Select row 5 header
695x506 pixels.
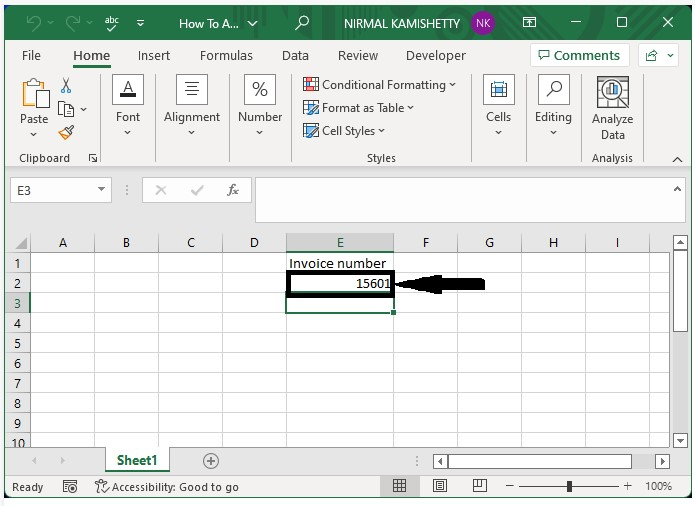[x=17, y=343]
